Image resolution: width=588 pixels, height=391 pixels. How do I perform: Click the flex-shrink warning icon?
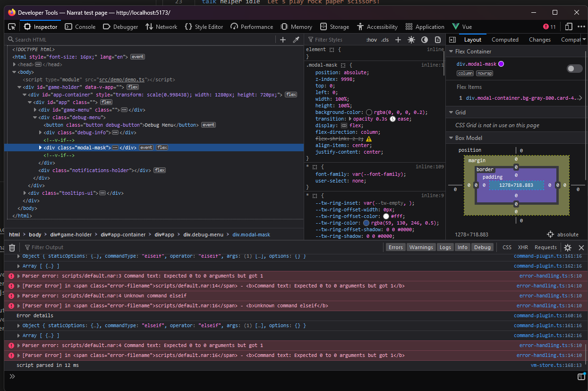369,139
